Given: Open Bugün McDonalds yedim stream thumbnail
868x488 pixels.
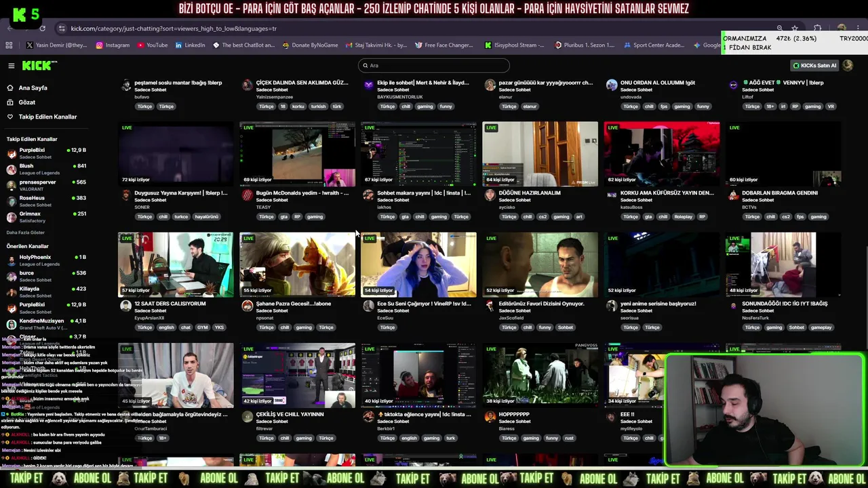Looking at the screenshot, I should (x=297, y=154).
